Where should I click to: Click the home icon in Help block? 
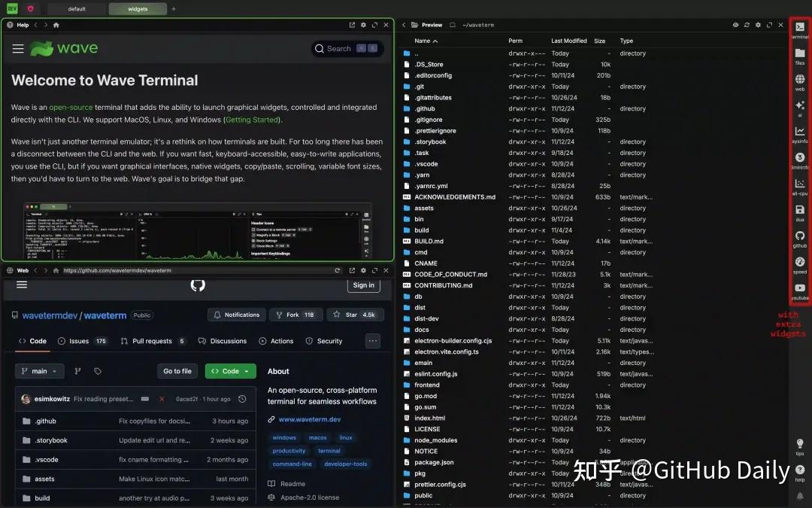tap(56, 25)
